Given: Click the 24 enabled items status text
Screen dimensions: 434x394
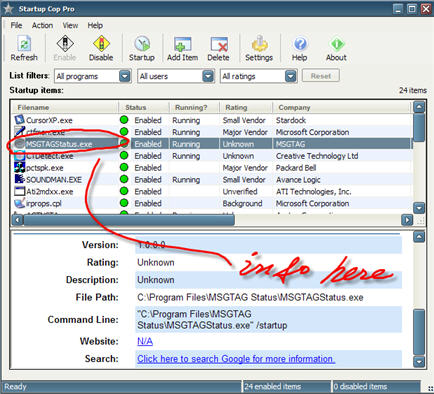Looking at the screenshot, I should 273,387.
